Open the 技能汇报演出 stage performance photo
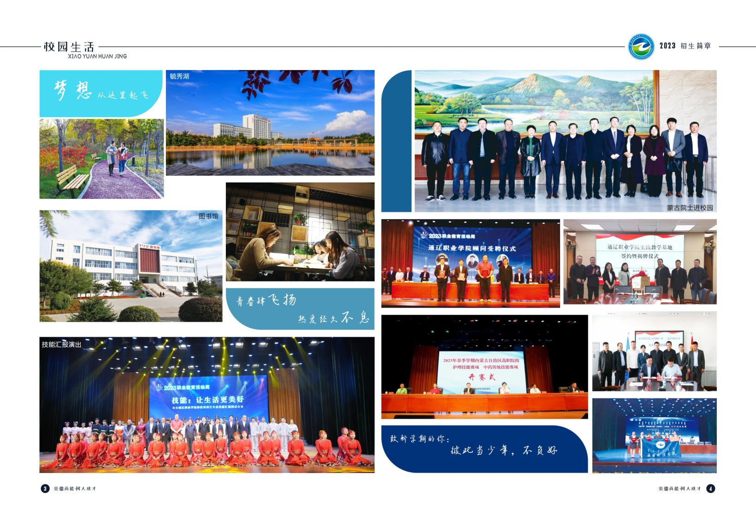 207,405
